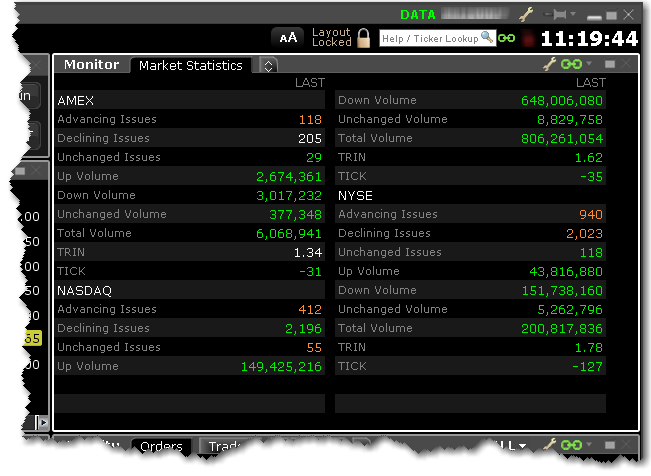Expand the dropdown arrow beside panel link icon

[587, 65]
